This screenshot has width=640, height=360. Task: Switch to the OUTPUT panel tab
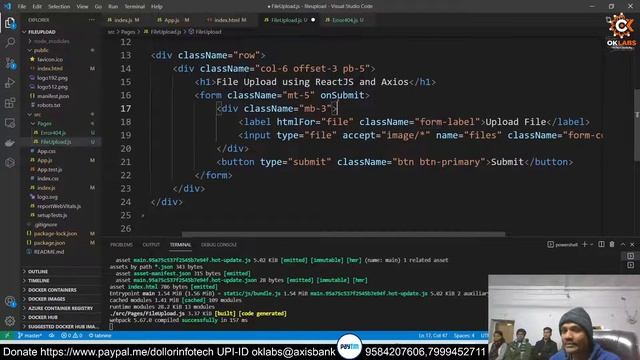coord(151,244)
